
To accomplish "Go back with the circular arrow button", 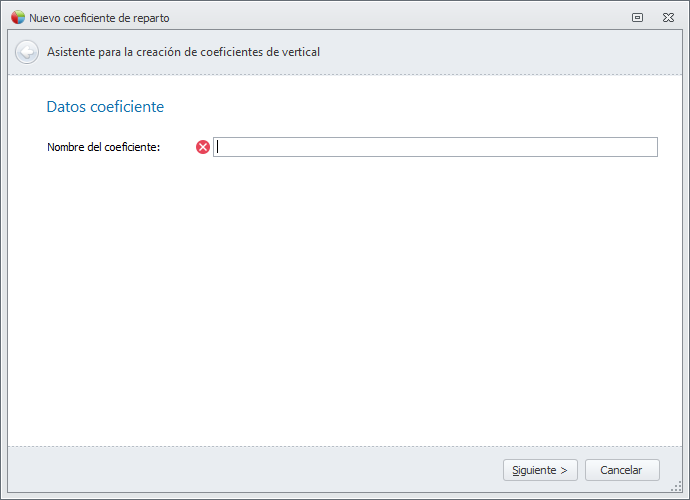I will click(x=27, y=52).
